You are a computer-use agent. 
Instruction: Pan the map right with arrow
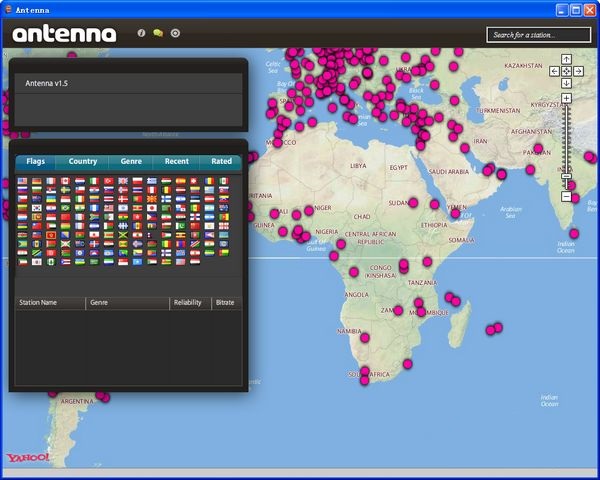[578, 71]
